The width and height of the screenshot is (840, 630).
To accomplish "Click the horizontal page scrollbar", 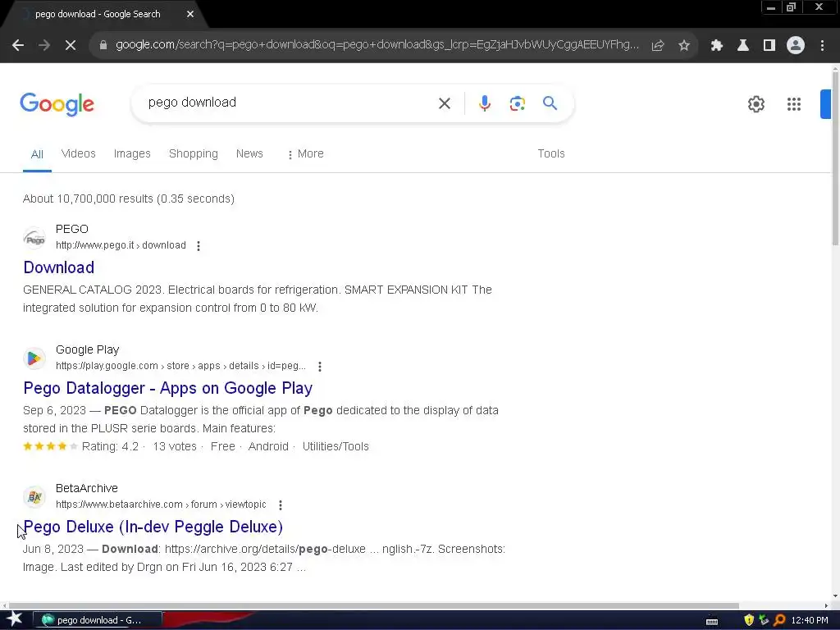I will point(373,606).
